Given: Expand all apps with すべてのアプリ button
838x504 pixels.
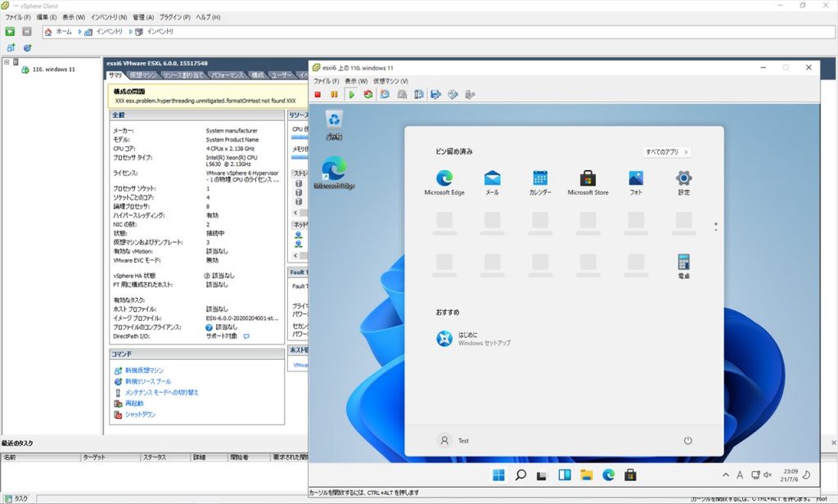Looking at the screenshot, I should click(x=667, y=152).
